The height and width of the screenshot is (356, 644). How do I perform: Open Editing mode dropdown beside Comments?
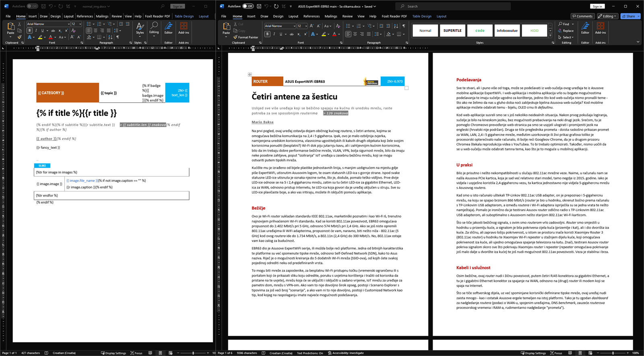607,16
